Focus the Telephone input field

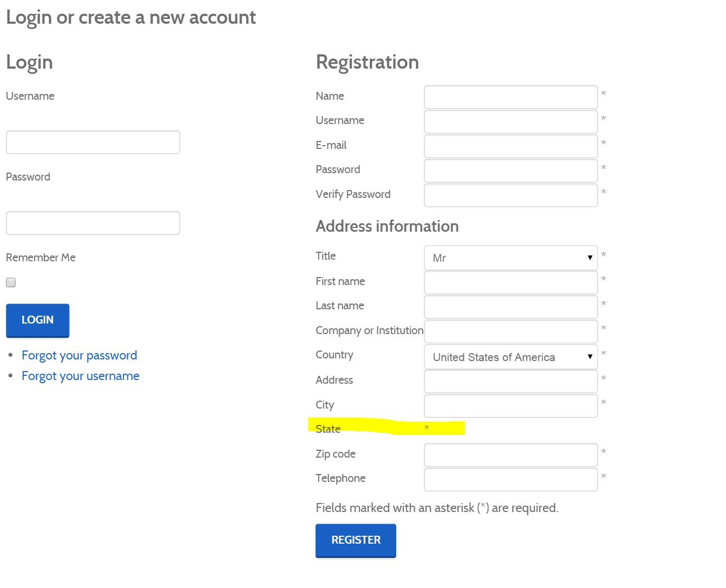510,479
